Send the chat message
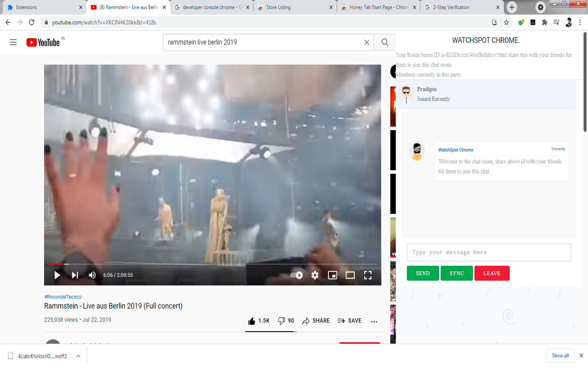Image resolution: width=588 pixels, height=368 pixels. 423,273
